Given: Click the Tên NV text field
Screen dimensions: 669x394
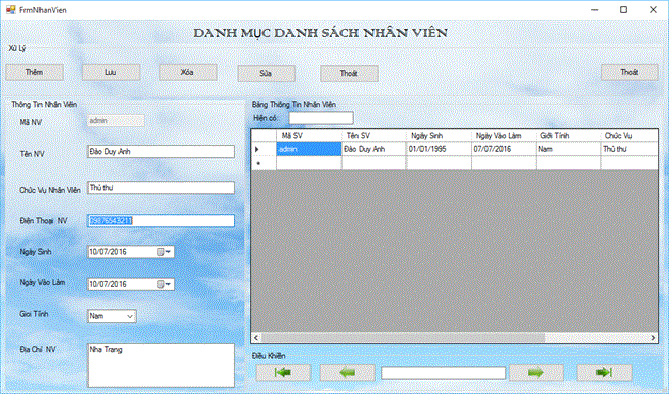Looking at the screenshot, I should pyautogui.click(x=161, y=152).
